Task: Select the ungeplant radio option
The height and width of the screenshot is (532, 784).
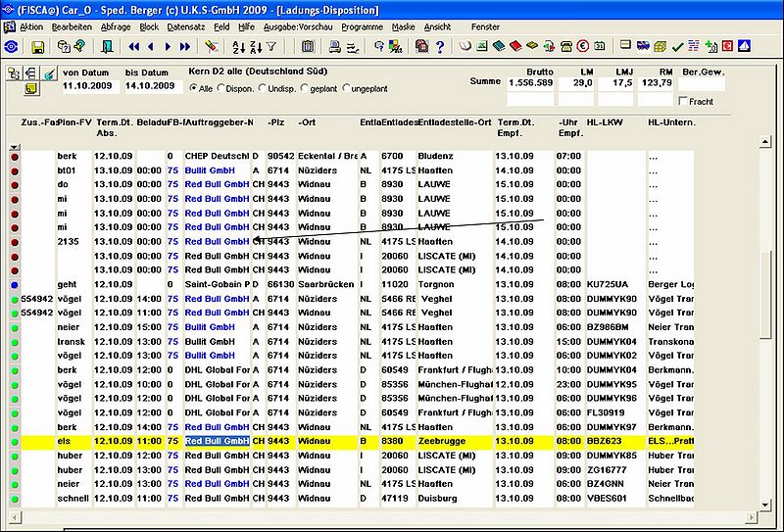Action: (x=346, y=88)
